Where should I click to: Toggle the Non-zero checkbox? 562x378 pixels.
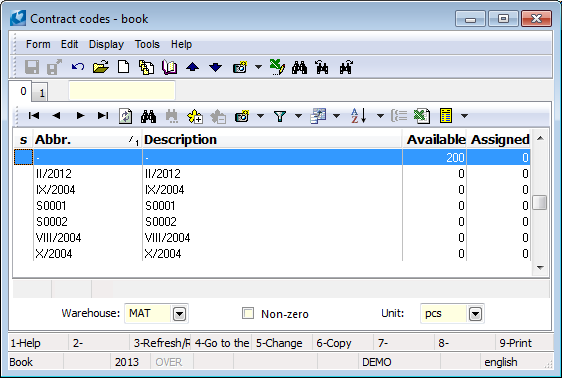click(248, 313)
